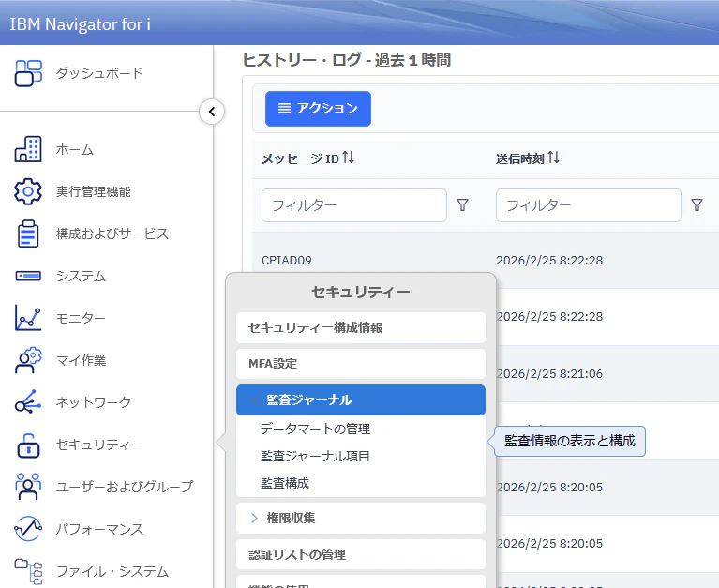The image size is (719, 588).
Task: Click the 実行管理機能 sidebar label
Action: 94,191
